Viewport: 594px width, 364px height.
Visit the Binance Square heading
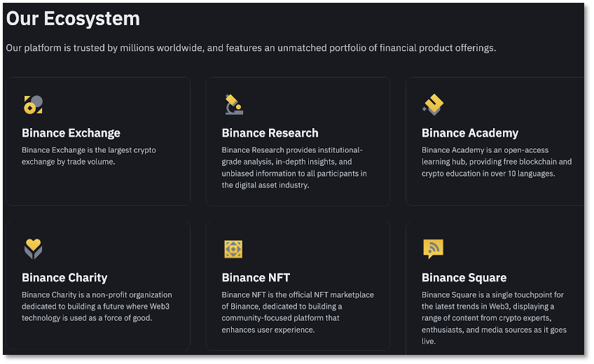(464, 277)
